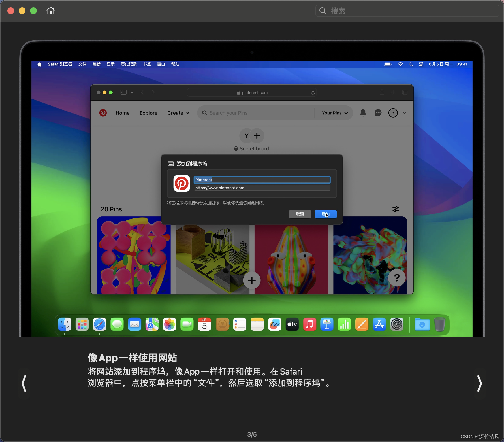This screenshot has height=442, width=504.
Task: Open Pinterest notifications bell
Action: [x=363, y=113]
